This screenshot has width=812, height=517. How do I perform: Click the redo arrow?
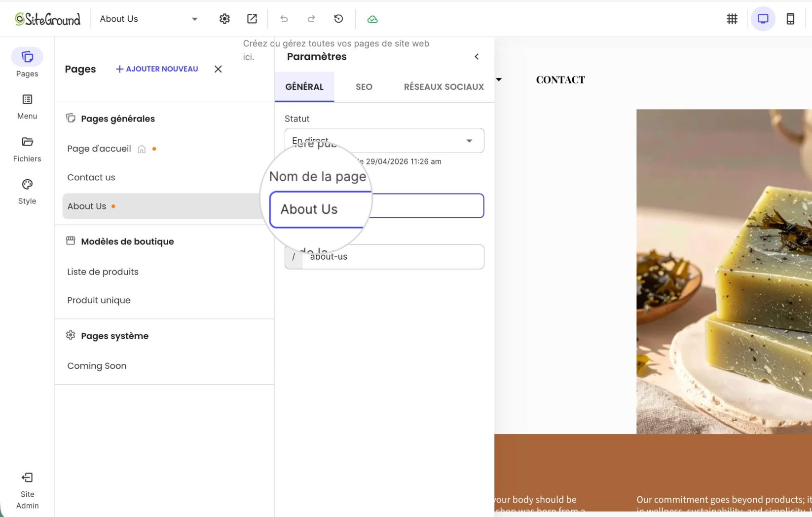[311, 19]
